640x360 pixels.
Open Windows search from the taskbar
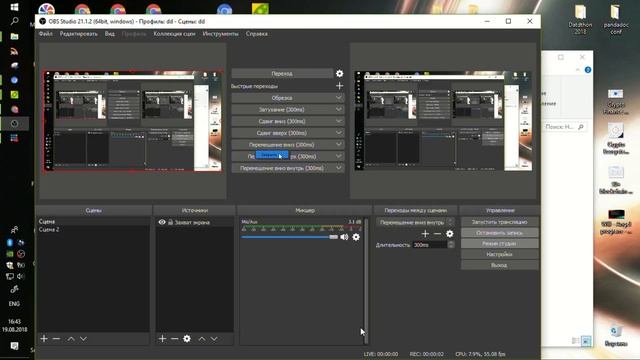[x=14, y=21]
